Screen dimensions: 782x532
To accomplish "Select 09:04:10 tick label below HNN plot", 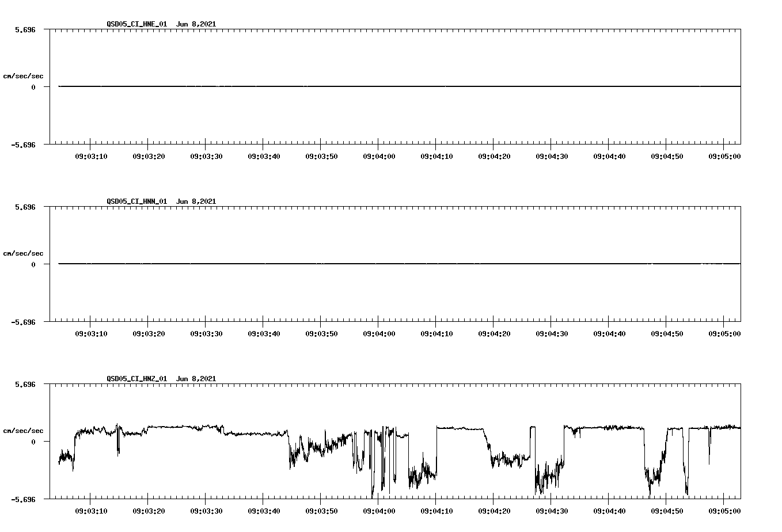I will (x=436, y=334).
